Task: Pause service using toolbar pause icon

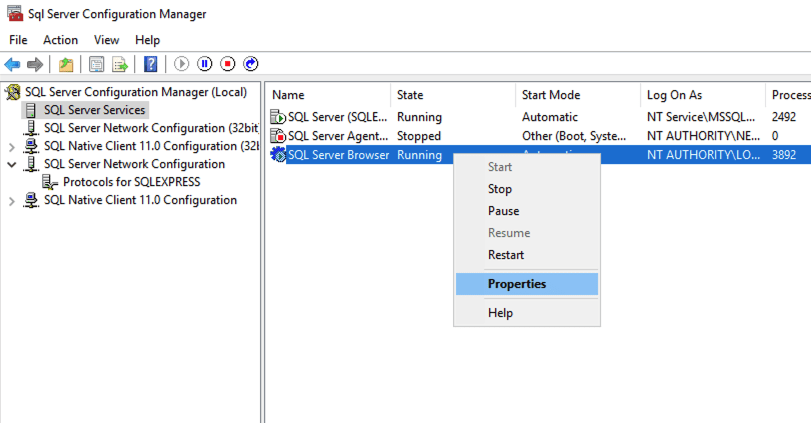Action: (x=205, y=64)
